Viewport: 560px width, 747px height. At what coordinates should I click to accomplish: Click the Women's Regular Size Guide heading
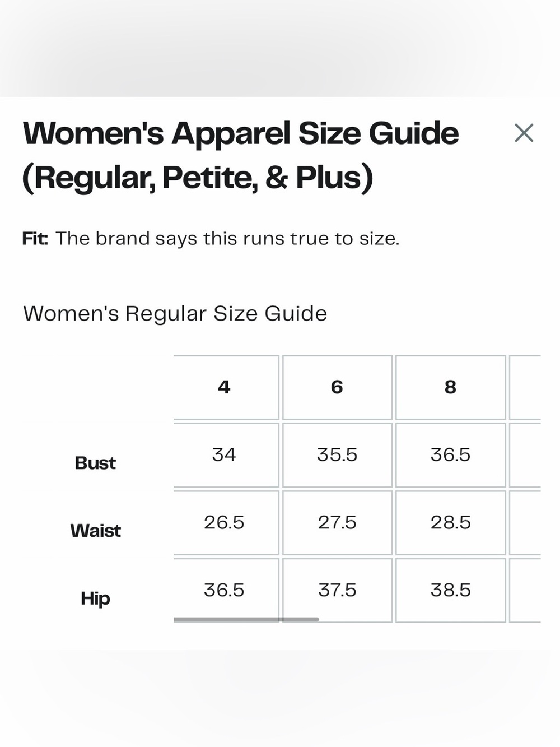pyautogui.click(x=175, y=313)
